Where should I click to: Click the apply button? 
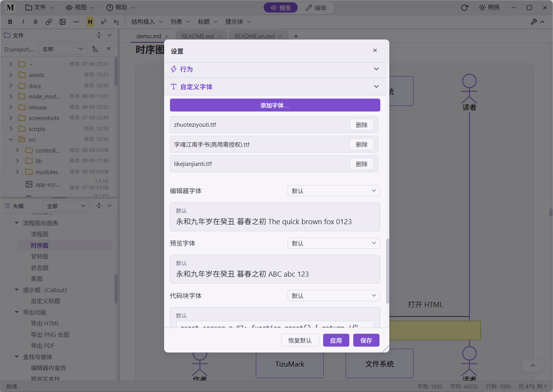point(336,340)
